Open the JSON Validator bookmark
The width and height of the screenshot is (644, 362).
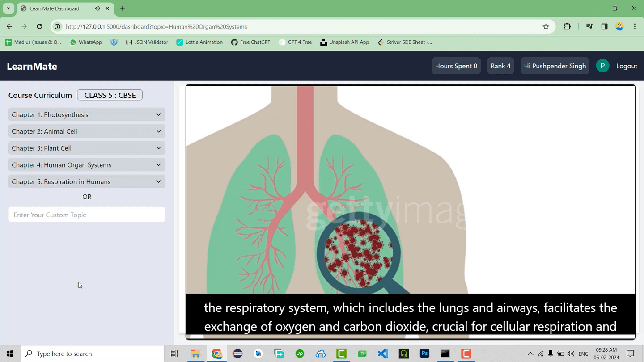point(147,42)
